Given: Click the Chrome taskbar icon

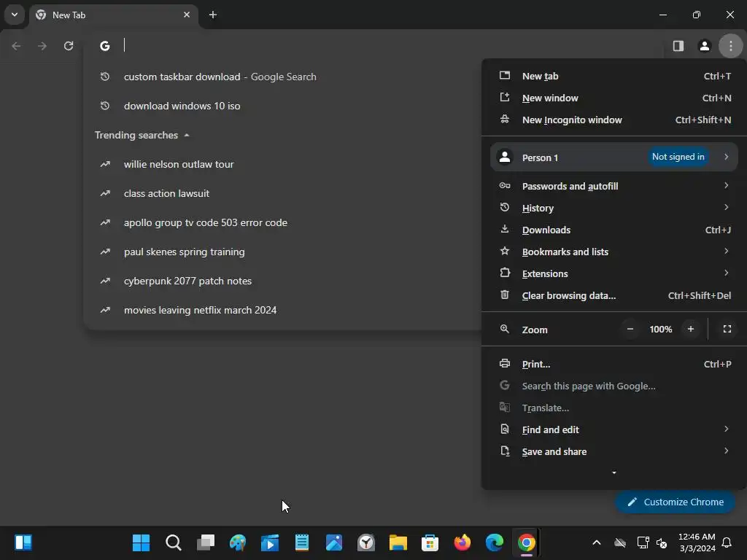Looking at the screenshot, I should pos(527,542).
